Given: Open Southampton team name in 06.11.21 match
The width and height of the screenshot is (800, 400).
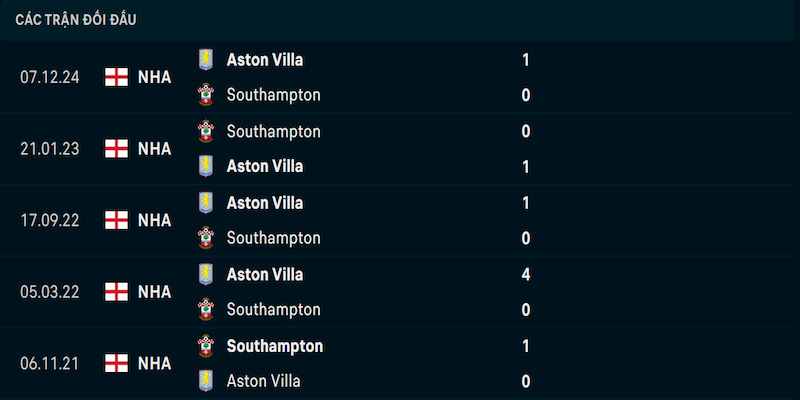Looking at the screenshot, I should click(x=274, y=346).
